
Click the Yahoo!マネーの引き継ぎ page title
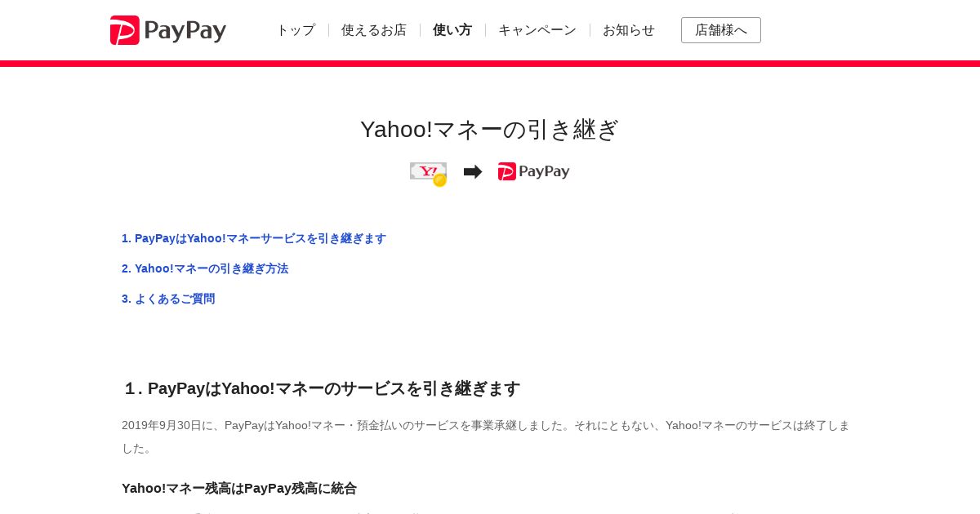tap(490, 129)
